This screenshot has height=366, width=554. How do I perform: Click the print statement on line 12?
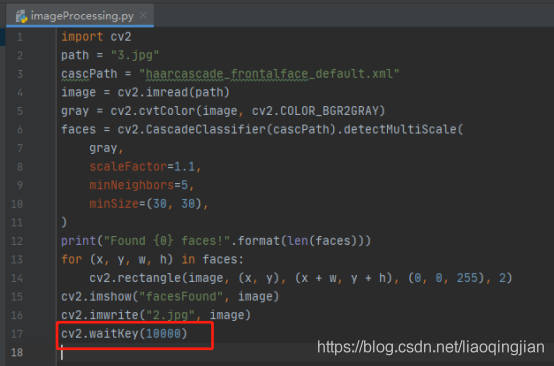click(216, 241)
